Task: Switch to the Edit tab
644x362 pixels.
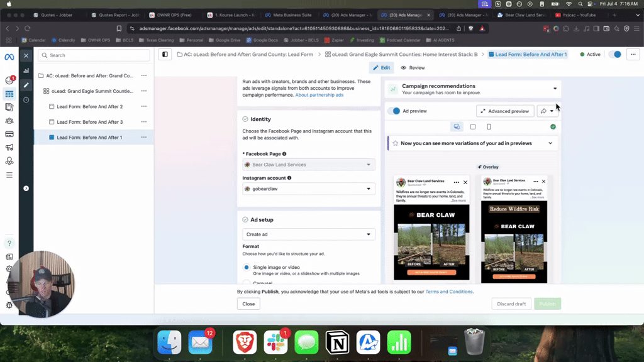Action: pos(381,68)
